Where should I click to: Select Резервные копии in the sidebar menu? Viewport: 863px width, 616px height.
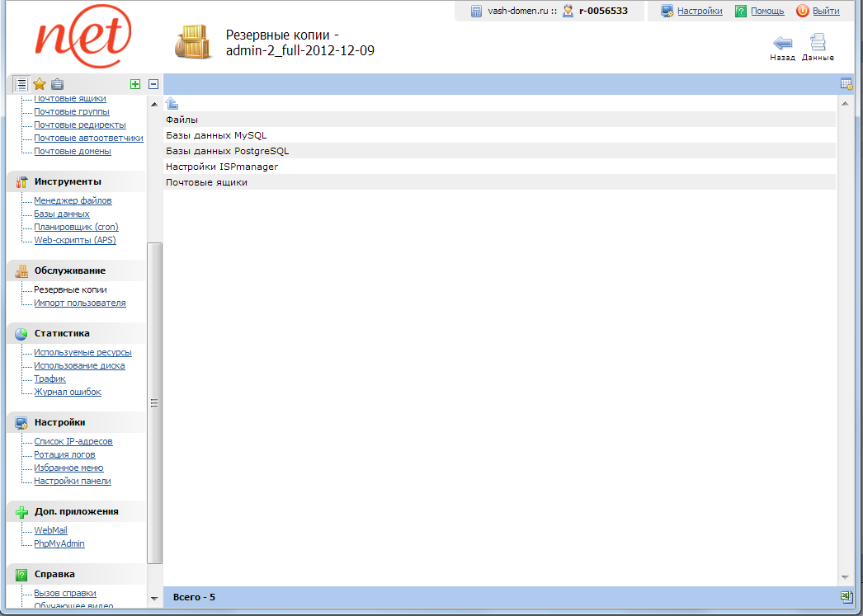(x=70, y=290)
